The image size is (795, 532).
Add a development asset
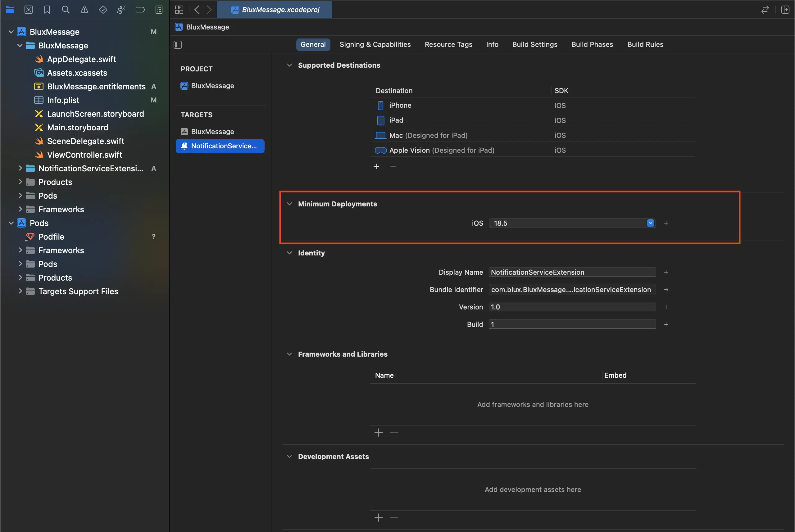tap(379, 517)
